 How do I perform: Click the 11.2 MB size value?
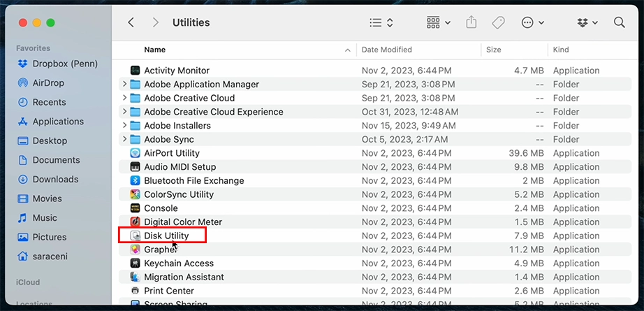click(x=527, y=249)
